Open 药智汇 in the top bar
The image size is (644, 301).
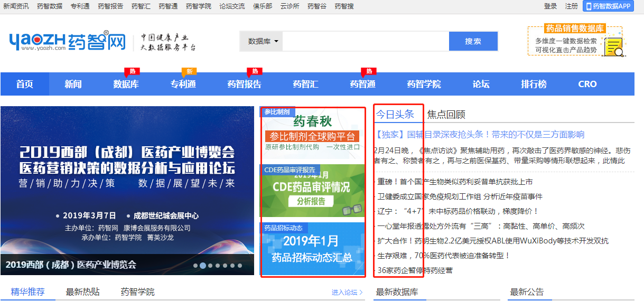click(x=141, y=6)
